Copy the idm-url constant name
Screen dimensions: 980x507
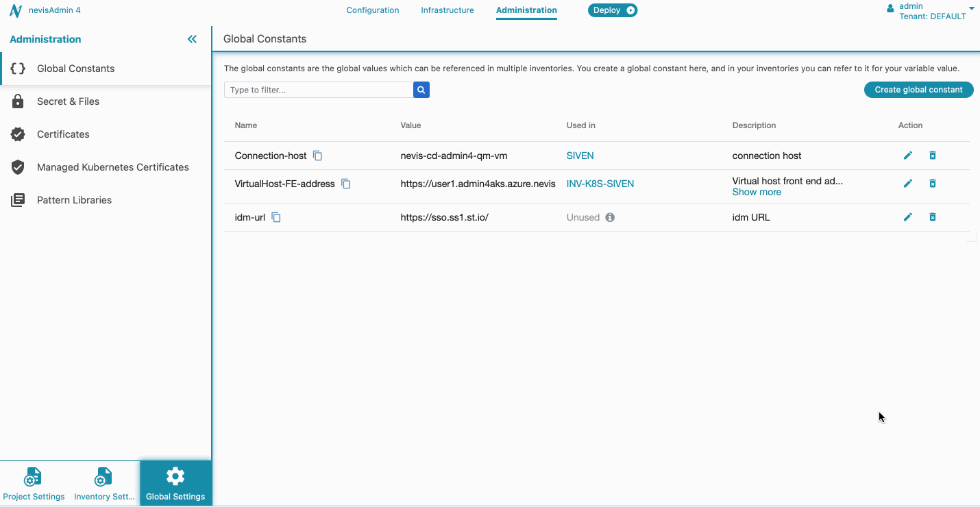[x=276, y=217]
